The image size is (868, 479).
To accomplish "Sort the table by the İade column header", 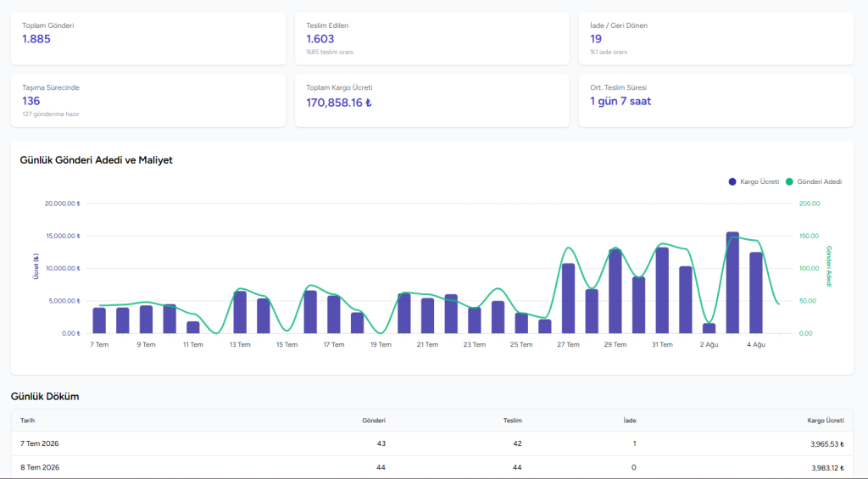I will click(630, 421).
